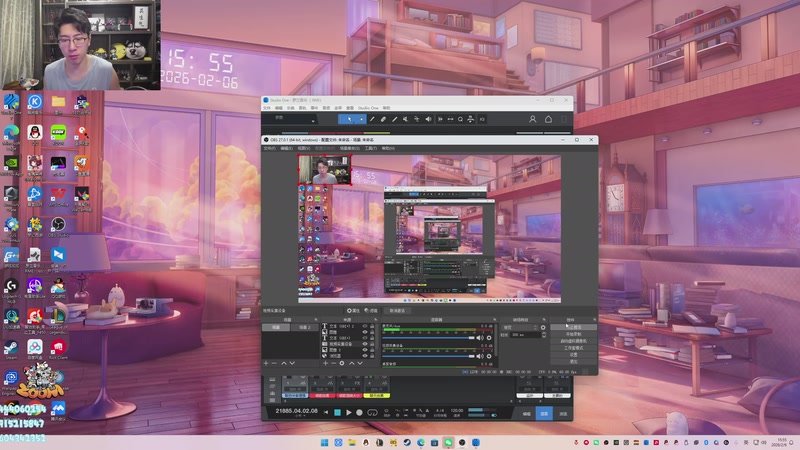This screenshot has height=450, width=800.
Task: Open Steam desktop shortcut
Action: pyautogui.click(x=11, y=349)
